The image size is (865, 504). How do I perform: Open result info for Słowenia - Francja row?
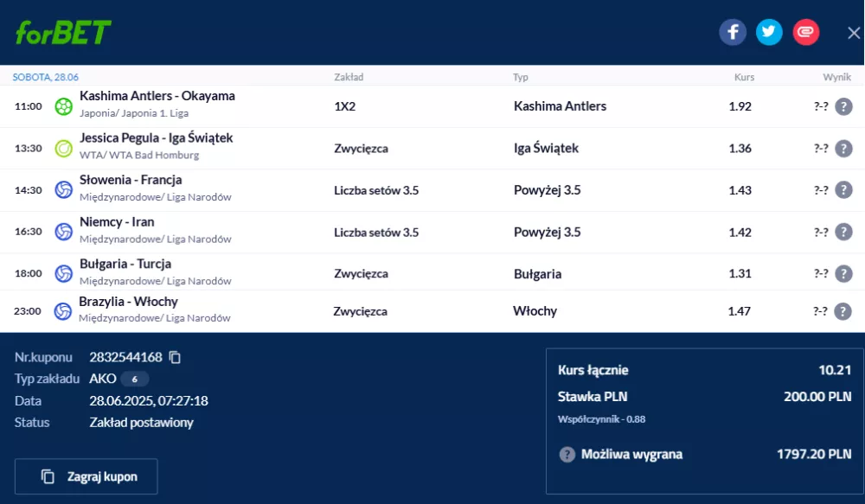[x=843, y=189]
